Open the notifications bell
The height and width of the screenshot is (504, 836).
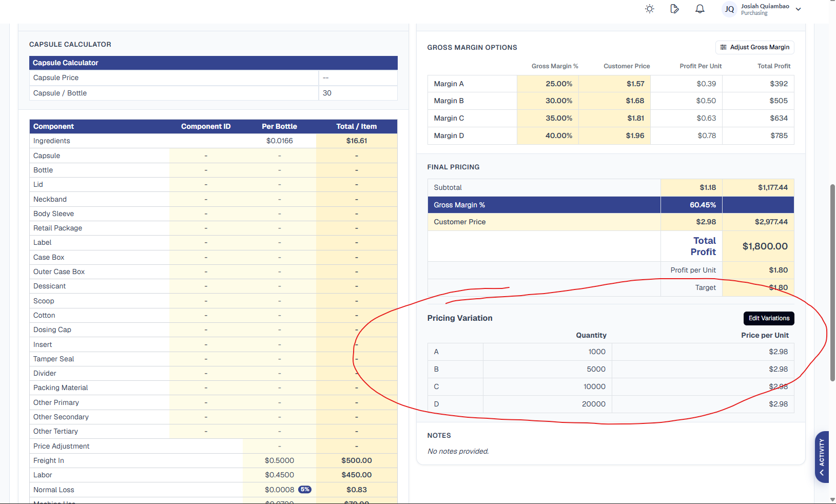click(700, 9)
